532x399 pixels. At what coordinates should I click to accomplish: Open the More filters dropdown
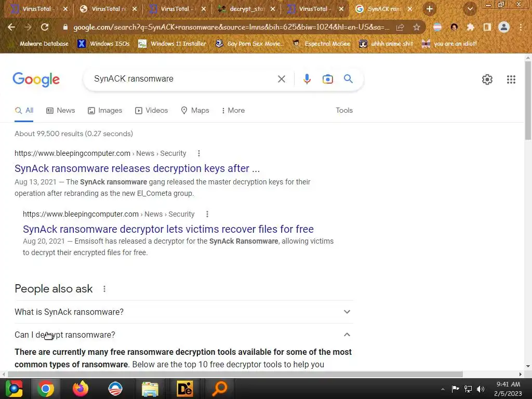point(233,111)
